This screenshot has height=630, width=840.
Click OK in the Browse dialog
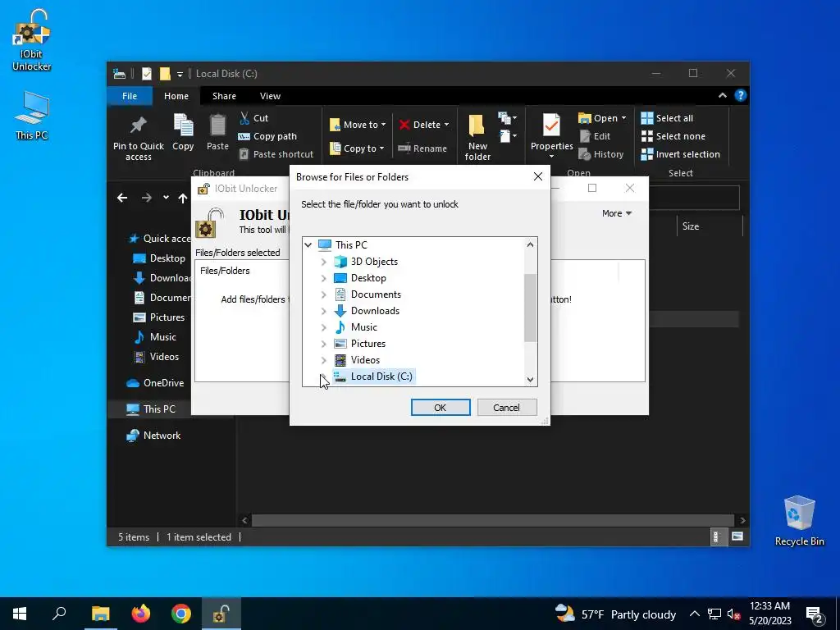click(441, 408)
